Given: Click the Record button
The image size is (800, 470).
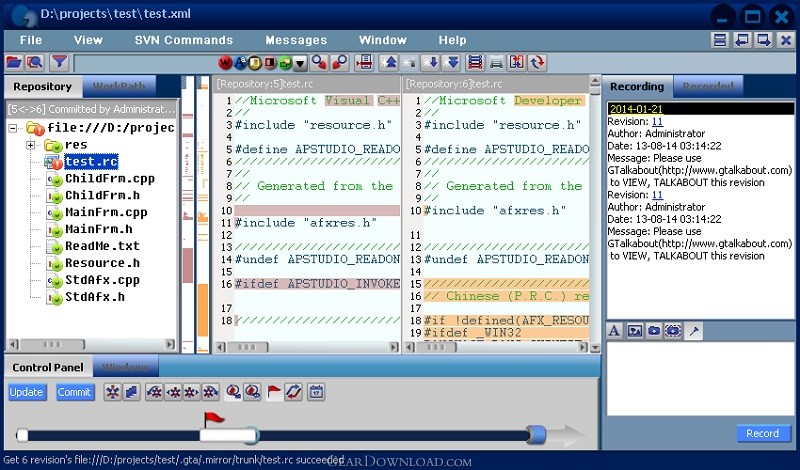Looking at the screenshot, I should [762, 433].
